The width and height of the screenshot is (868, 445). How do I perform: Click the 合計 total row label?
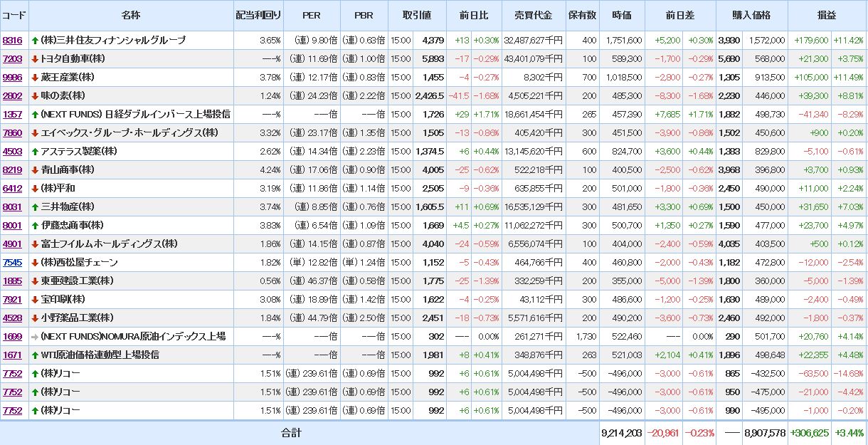click(291, 433)
